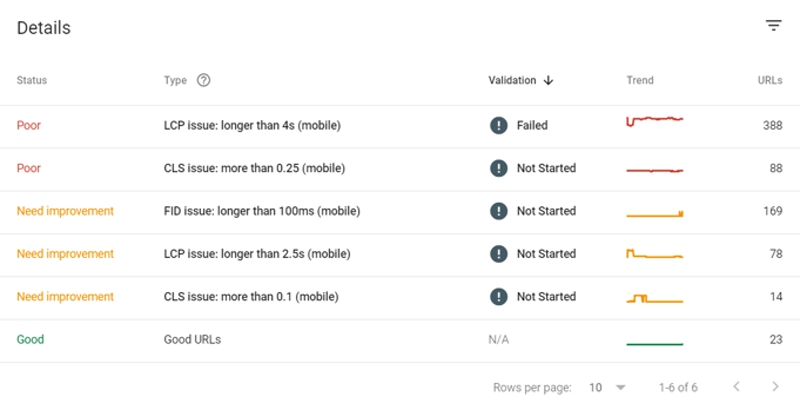Select FID issue longer than 100ms row
Viewport: 800px width, 410px height.
400,211
